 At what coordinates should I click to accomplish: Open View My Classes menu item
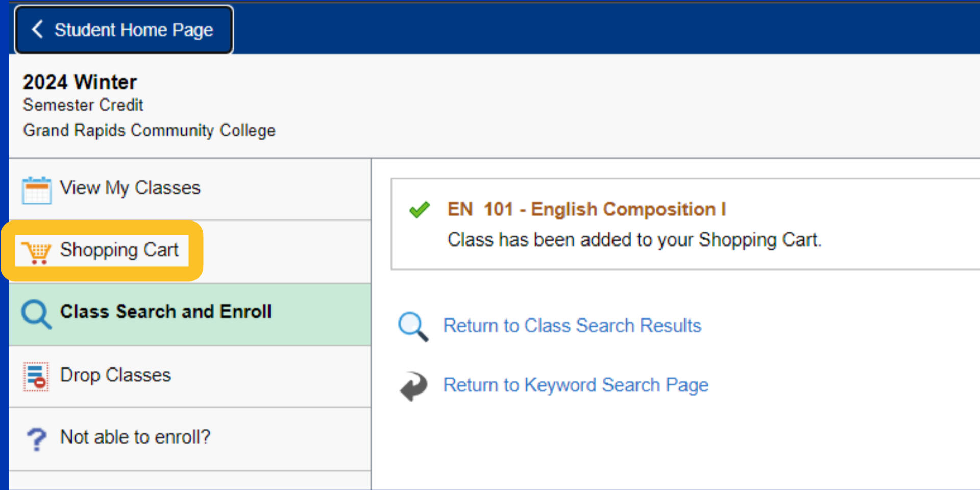click(130, 188)
